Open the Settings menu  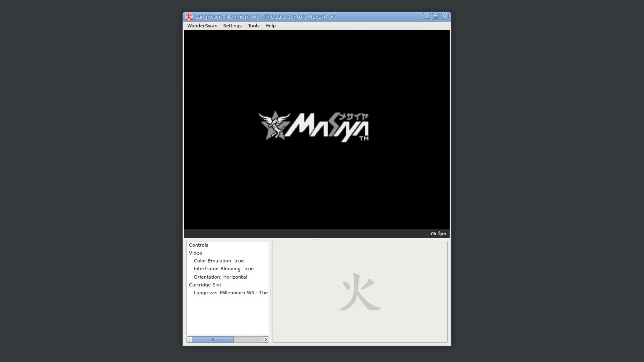click(232, 26)
